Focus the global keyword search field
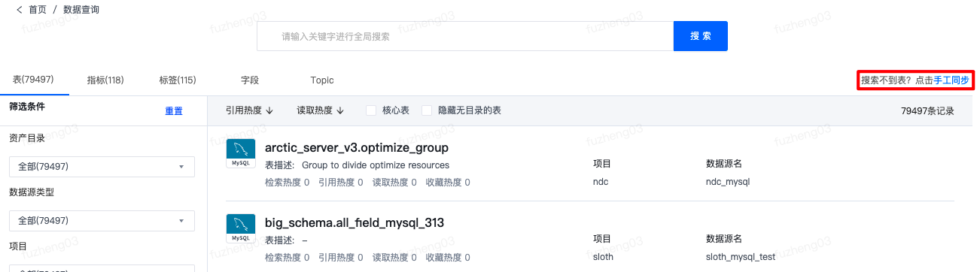Viewport: 980px width, 272px height. click(465, 36)
